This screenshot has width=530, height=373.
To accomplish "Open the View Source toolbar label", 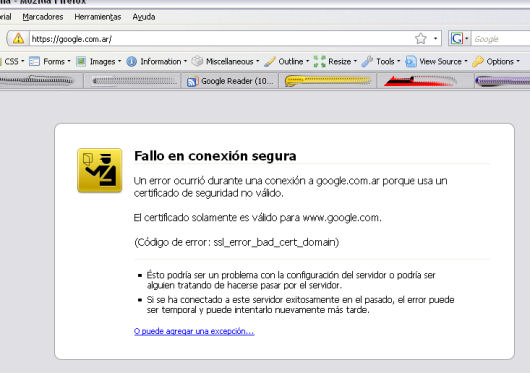I will pyautogui.click(x=440, y=61).
